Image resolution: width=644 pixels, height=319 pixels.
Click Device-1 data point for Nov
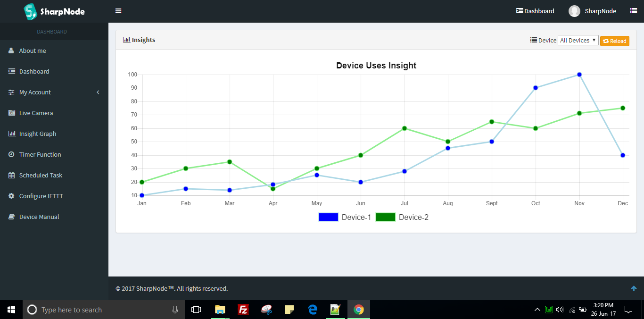pos(579,75)
